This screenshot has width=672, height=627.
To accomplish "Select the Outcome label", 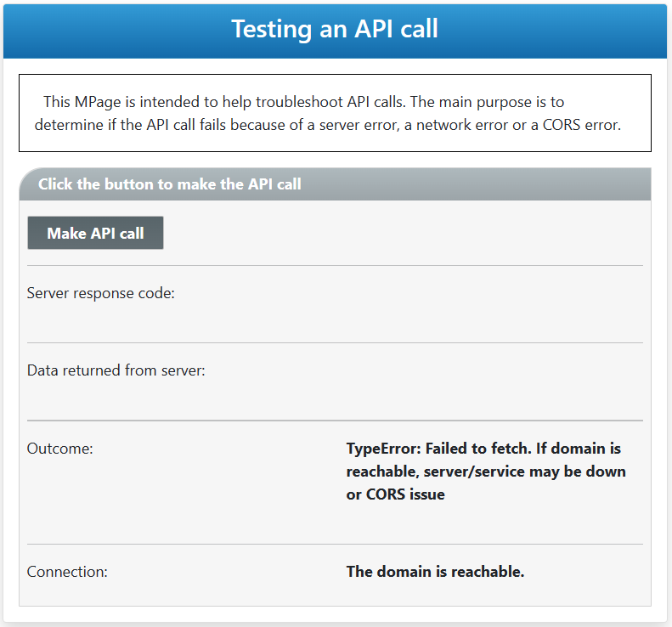I will pos(59,449).
